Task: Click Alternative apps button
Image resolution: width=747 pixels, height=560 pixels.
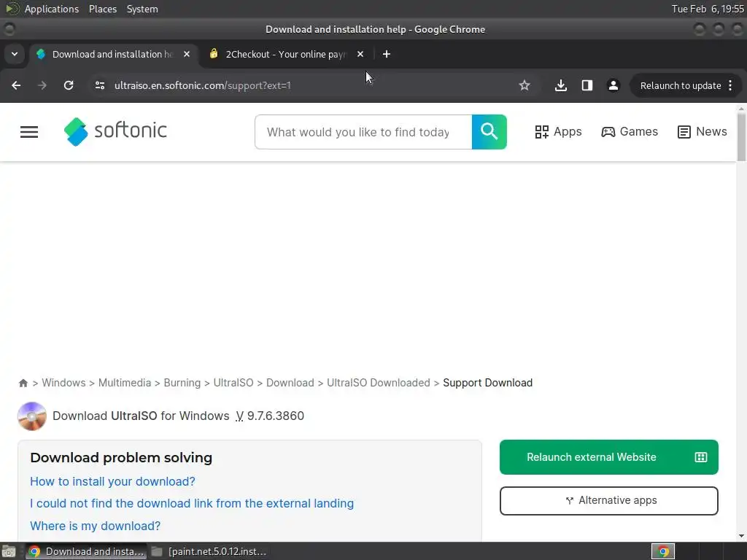Action: [x=609, y=500]
